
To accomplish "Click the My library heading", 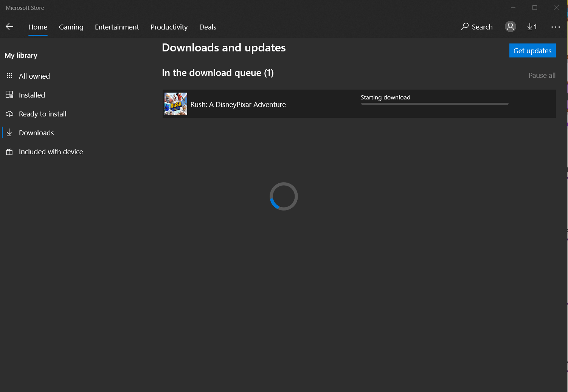I will point(21,55).
